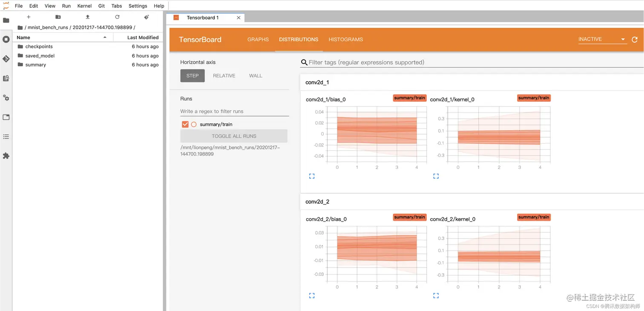Switch to the HISTOGRAMS tab
This screenshot has height=311, width=644.
[346, 39]
